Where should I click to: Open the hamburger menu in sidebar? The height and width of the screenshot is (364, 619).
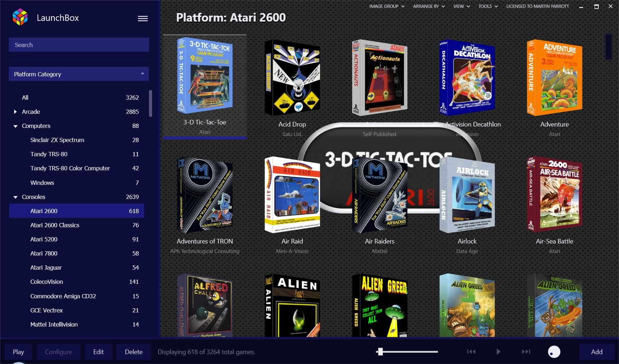[143, 18]
